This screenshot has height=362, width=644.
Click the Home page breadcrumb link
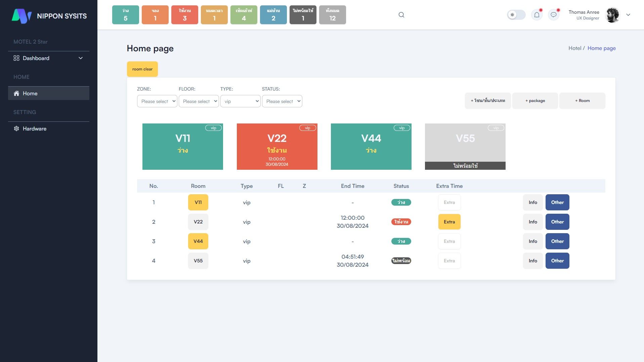click(601, 48)
